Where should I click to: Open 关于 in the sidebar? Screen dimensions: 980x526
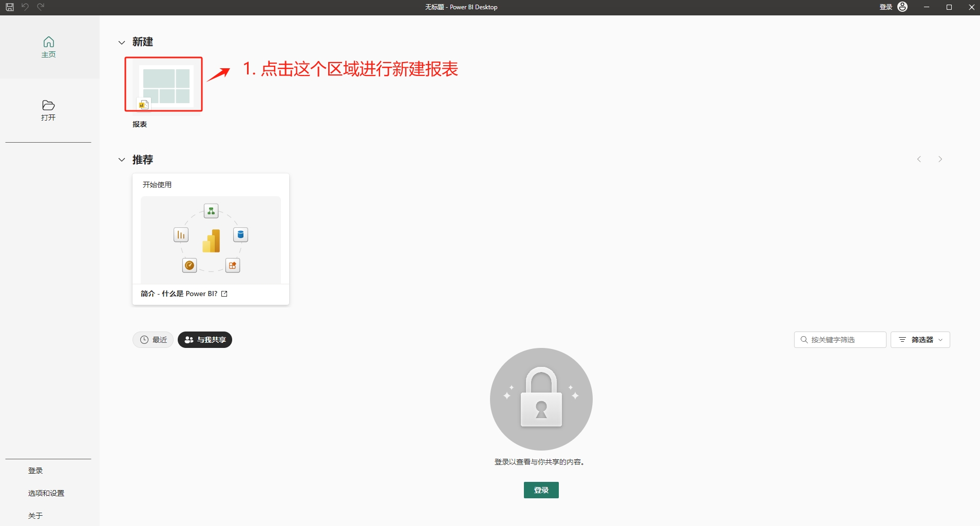point(35,516)
